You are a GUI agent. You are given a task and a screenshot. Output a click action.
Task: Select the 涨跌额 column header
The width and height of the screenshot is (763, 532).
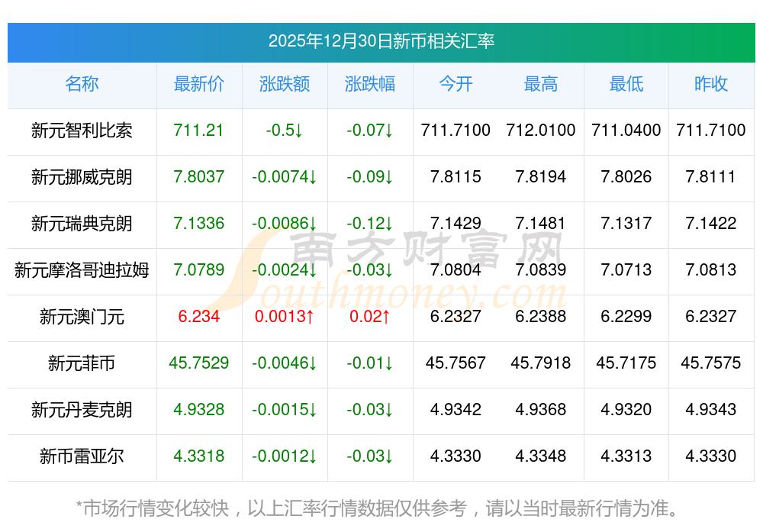click(285, 84)
